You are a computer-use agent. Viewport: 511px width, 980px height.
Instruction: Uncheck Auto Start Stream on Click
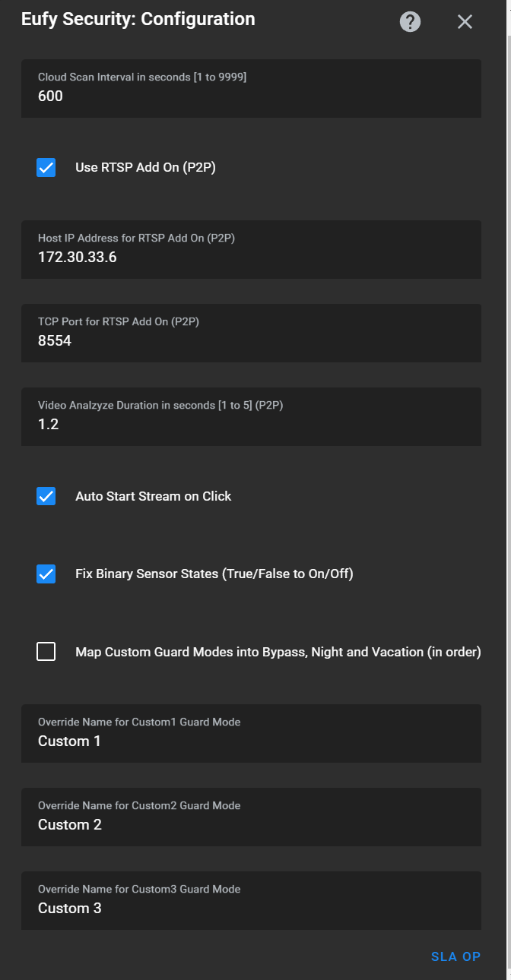pyautogui.click(x=46, y=496)
